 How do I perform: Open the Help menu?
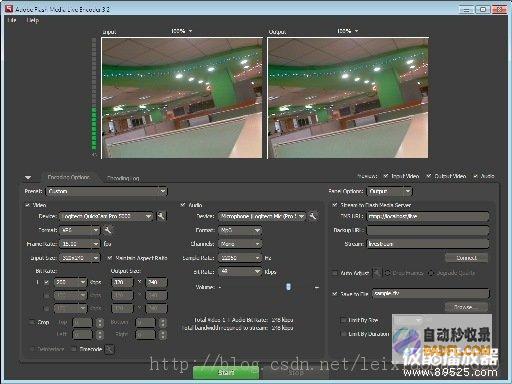33,20
